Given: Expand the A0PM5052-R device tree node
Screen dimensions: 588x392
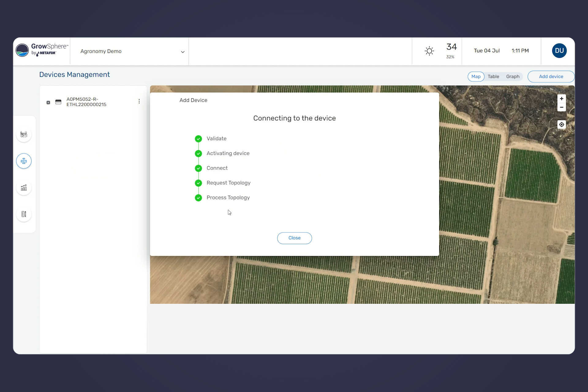Looking at the screenshot, I should point(48,103).
